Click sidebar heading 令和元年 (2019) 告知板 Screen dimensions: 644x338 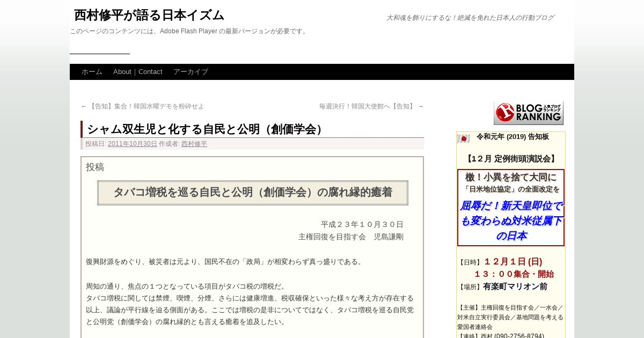tap(513, 137)
